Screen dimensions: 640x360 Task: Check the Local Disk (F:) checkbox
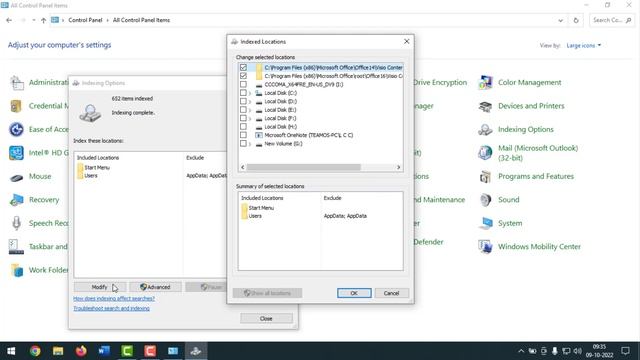pos(243,118)
